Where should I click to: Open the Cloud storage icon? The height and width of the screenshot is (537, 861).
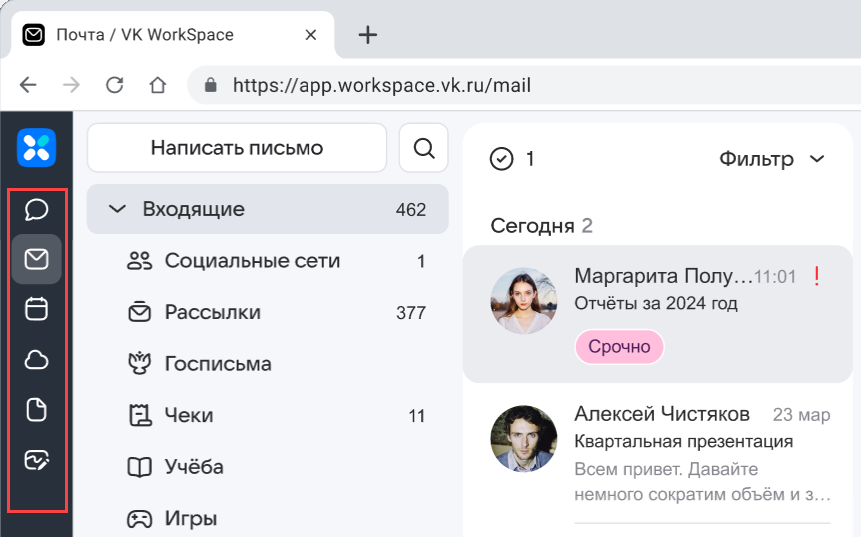[37, 360]
